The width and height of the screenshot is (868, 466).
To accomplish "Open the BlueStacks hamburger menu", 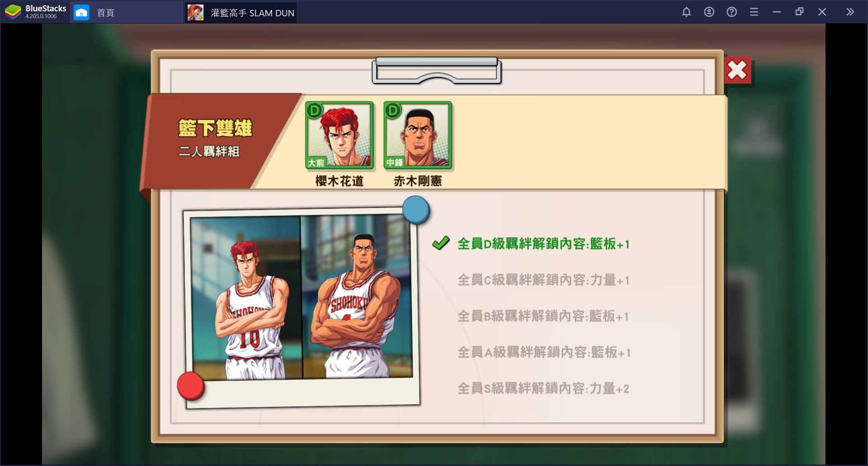I will [x=754, y=12].
